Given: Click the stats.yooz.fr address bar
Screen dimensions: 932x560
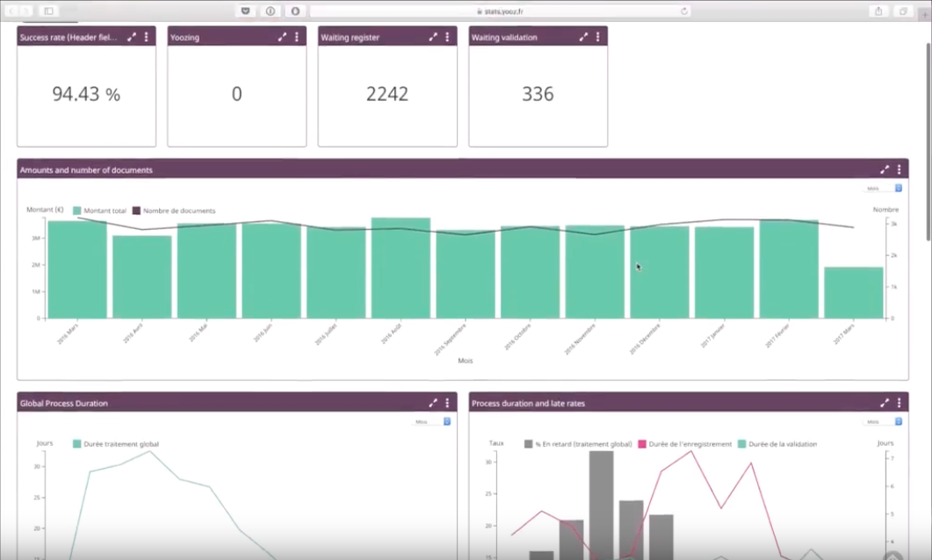Looking at the screenshot, I should (500, 11).
